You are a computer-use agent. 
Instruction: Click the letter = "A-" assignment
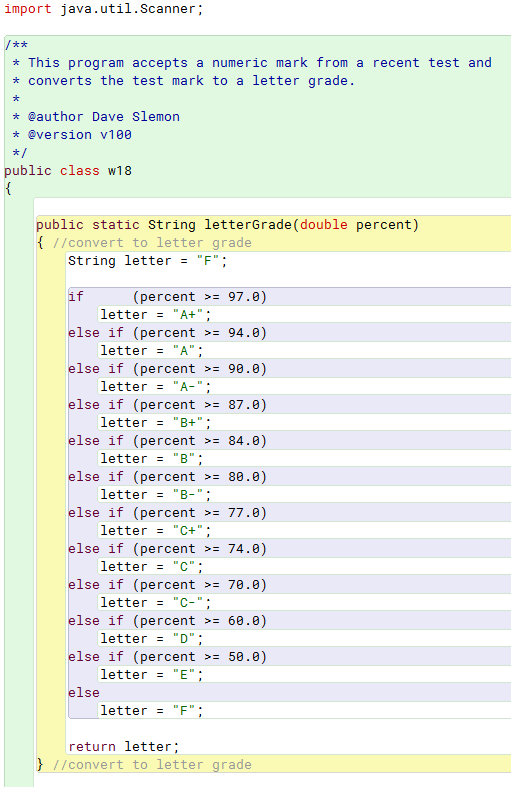[x=156, y=386]
